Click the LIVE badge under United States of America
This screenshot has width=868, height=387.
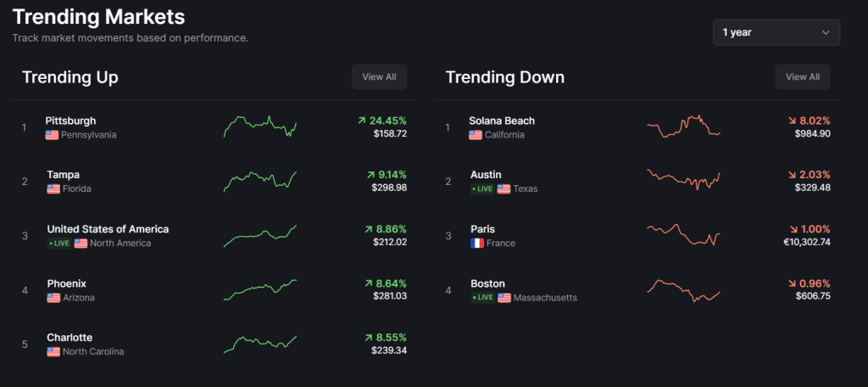tap(58, 243)
